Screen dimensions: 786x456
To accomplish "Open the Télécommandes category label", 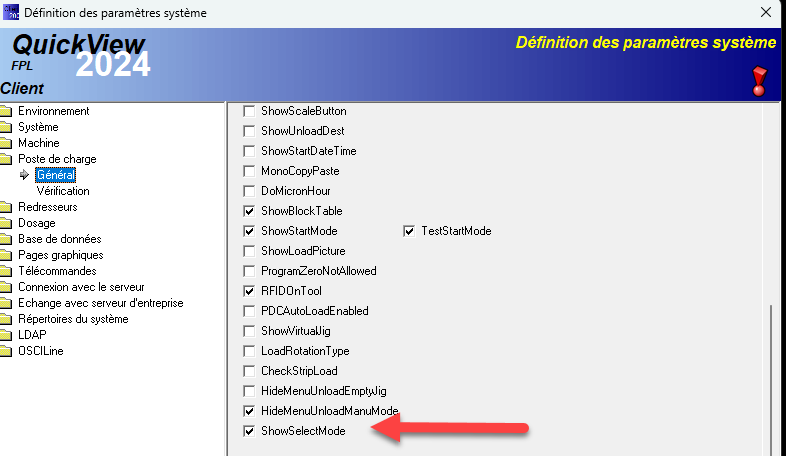I will (x=57, y=271).
